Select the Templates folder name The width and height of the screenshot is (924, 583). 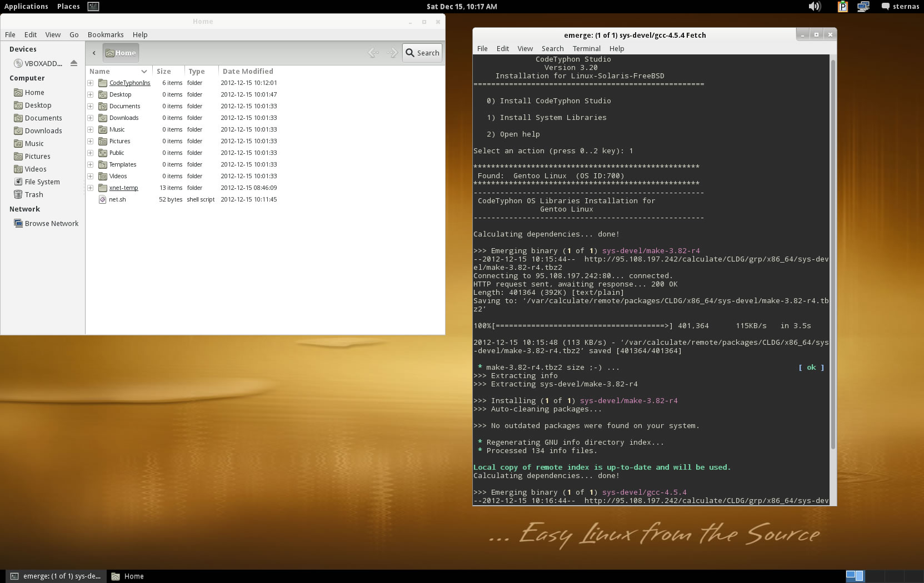click(123, 164)
